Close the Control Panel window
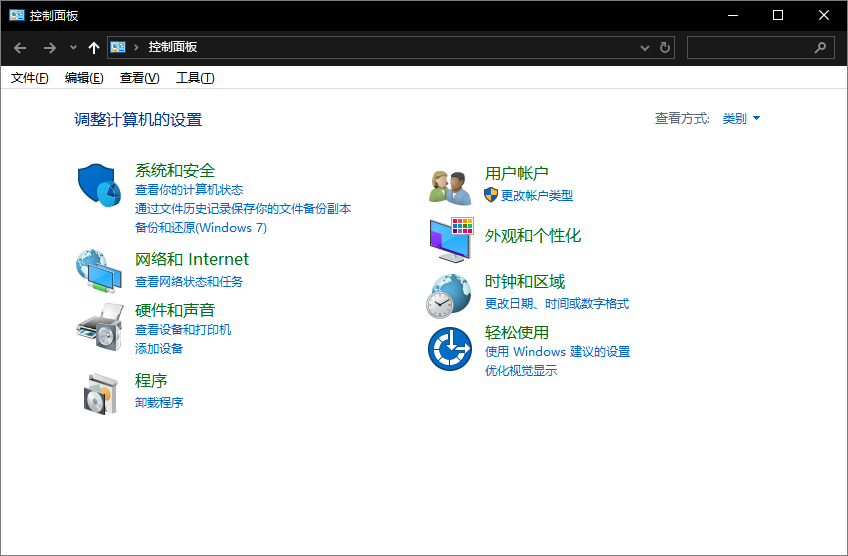 point(823,15)
